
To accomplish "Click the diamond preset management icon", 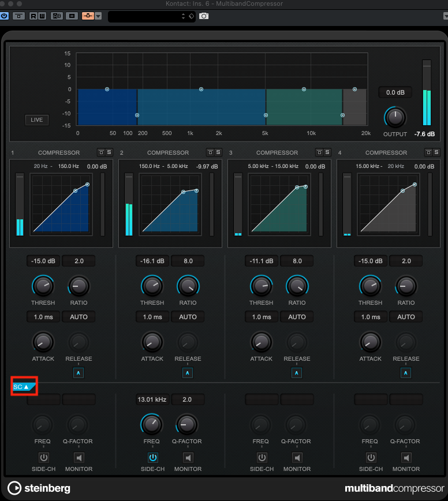I will point(191,16).
